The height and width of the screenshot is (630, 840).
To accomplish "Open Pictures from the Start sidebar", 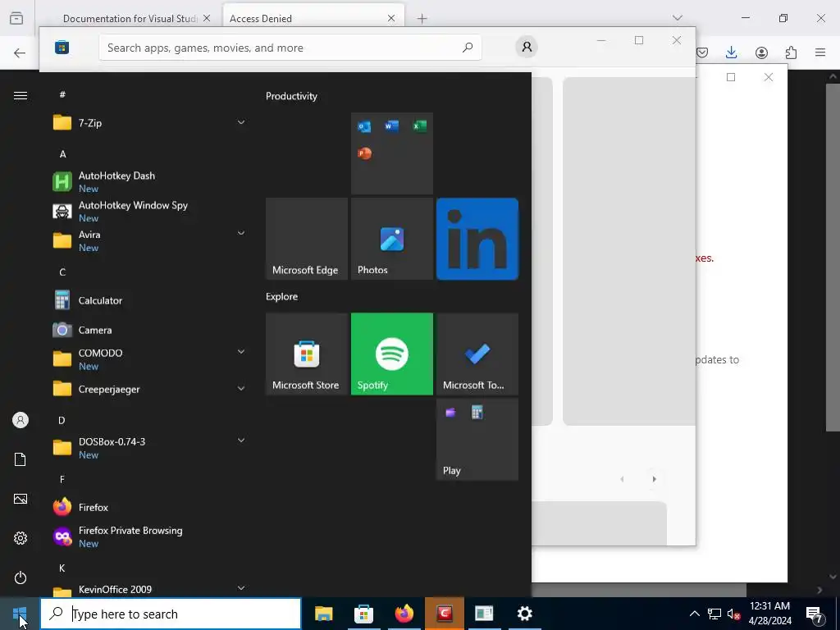I will [x=21, y=499].
